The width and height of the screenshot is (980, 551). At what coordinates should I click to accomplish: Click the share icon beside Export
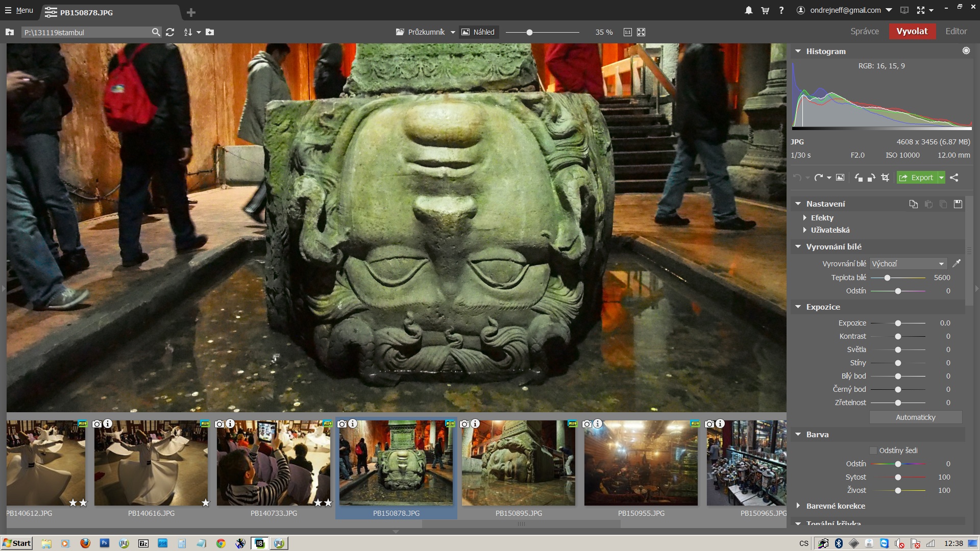point(954,178)
